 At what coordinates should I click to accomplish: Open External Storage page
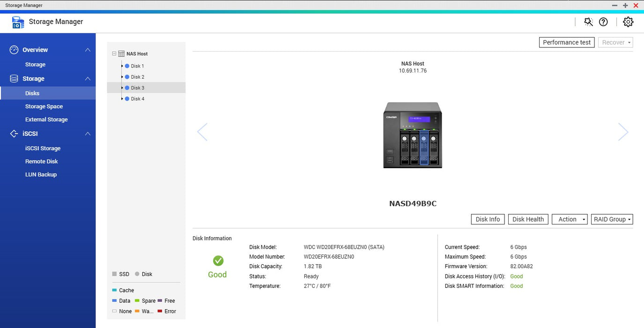click(x=46, y=119)
